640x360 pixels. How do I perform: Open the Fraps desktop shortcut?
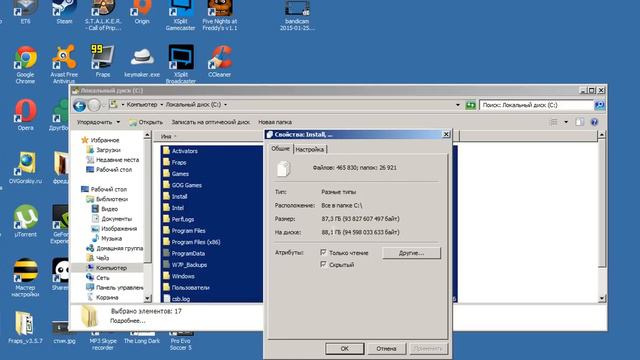102,61
